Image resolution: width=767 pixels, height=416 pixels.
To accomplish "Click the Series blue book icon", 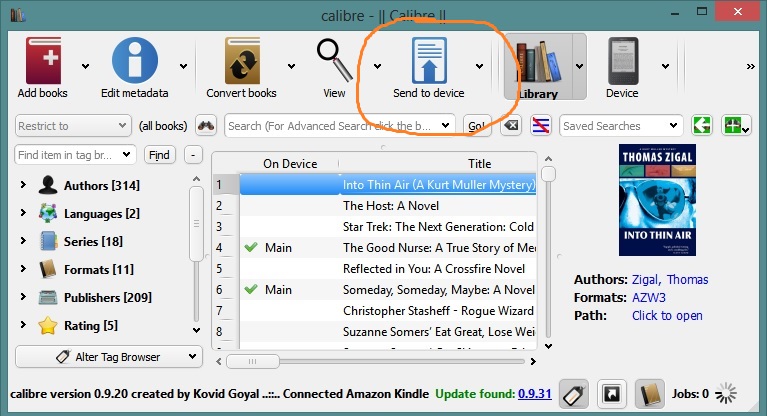I will (48, 241).
